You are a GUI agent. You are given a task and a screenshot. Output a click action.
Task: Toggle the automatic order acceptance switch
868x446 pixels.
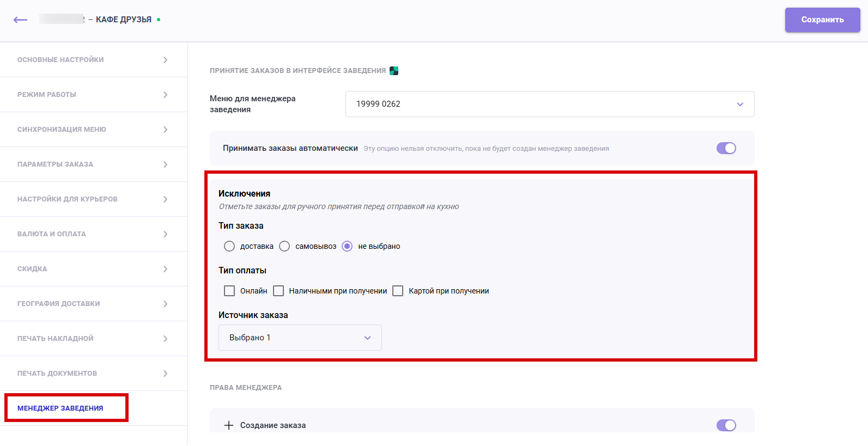(x=726, y=148)
